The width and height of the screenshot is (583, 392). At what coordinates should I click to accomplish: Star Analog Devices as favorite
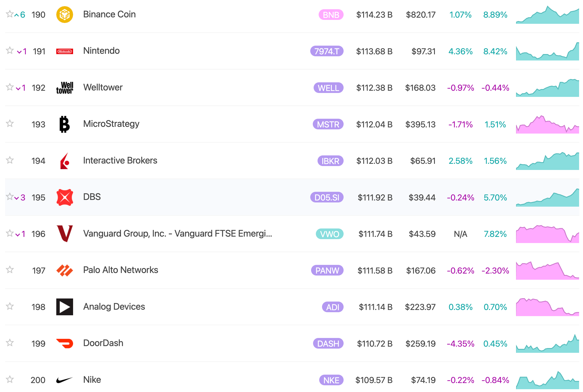tap(10, 306)
